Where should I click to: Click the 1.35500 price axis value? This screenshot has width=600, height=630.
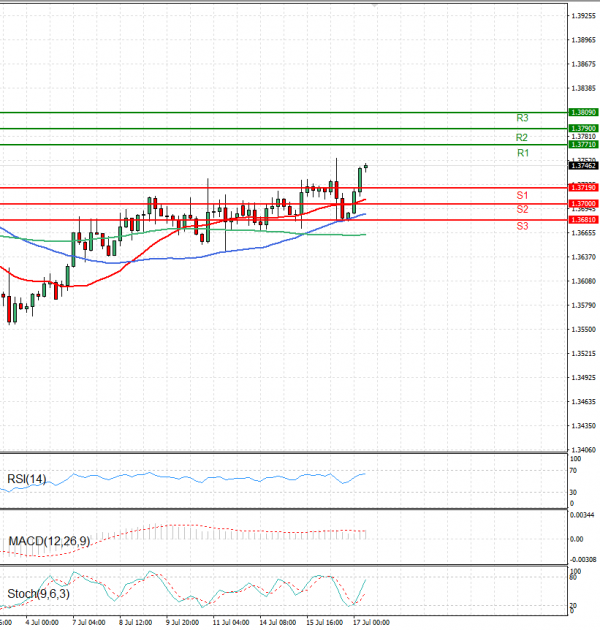click(x=584, y=329)
